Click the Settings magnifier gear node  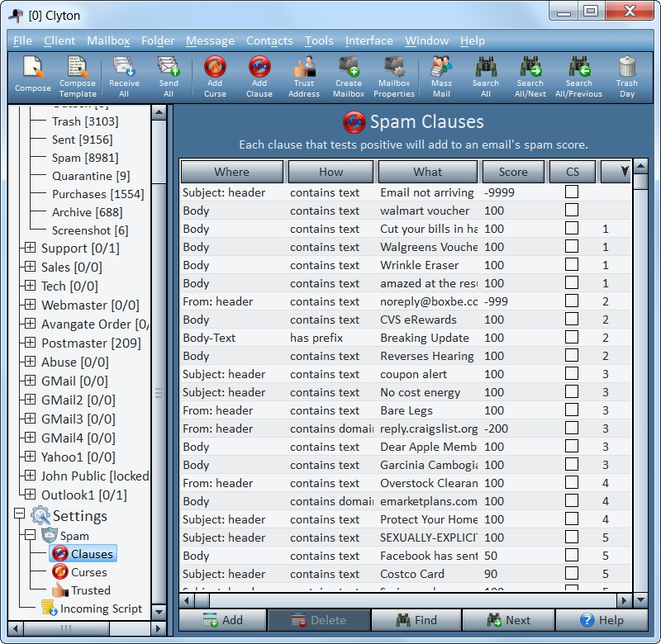[x=69, y=516]
